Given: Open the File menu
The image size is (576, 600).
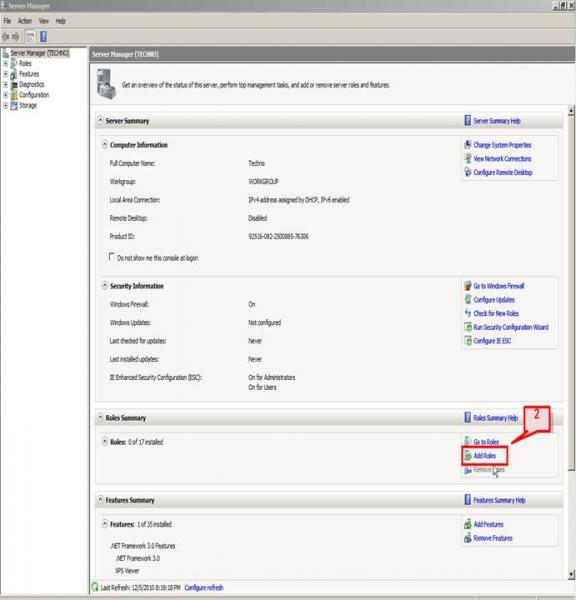Looking at the screenshot, I should (7, 21).
